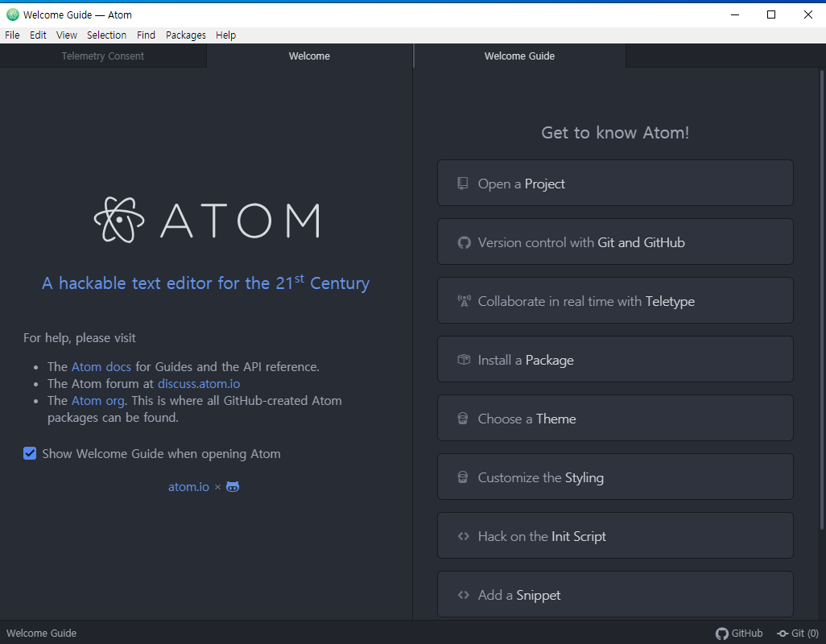Maximize the Atom window
The width and height of the screenshot is (826, 644).
pyautogui.click(x=771, y=14)
